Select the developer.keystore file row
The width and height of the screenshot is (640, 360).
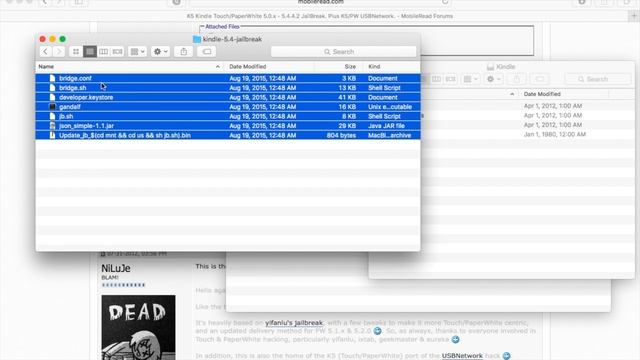coord(228,98)
